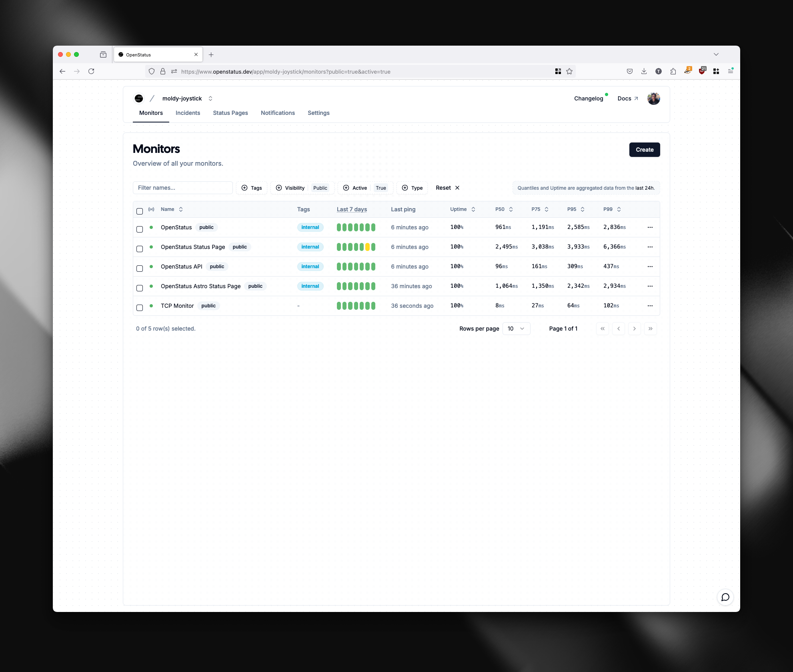The image size is (793, 672).
Task: Reload the page with the browser refresh icon
Action: [91, 71]
